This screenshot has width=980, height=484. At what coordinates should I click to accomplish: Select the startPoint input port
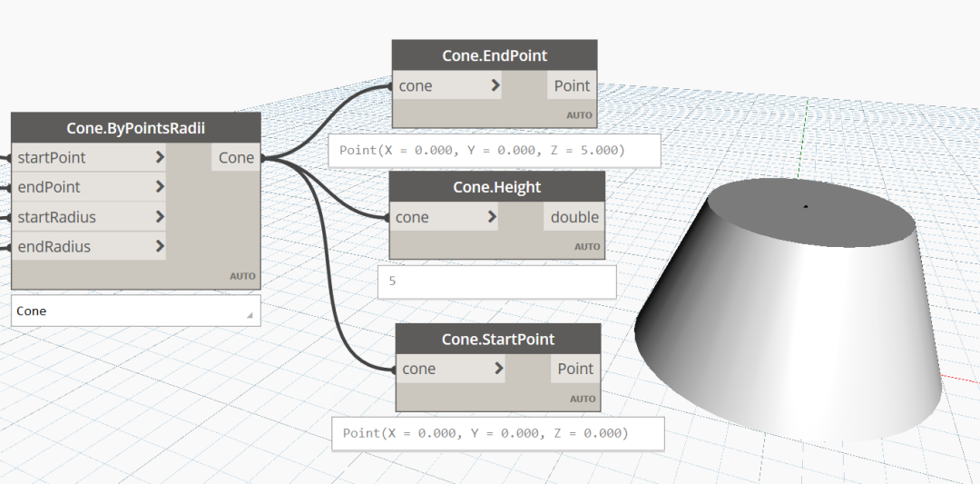coord(89,158)
